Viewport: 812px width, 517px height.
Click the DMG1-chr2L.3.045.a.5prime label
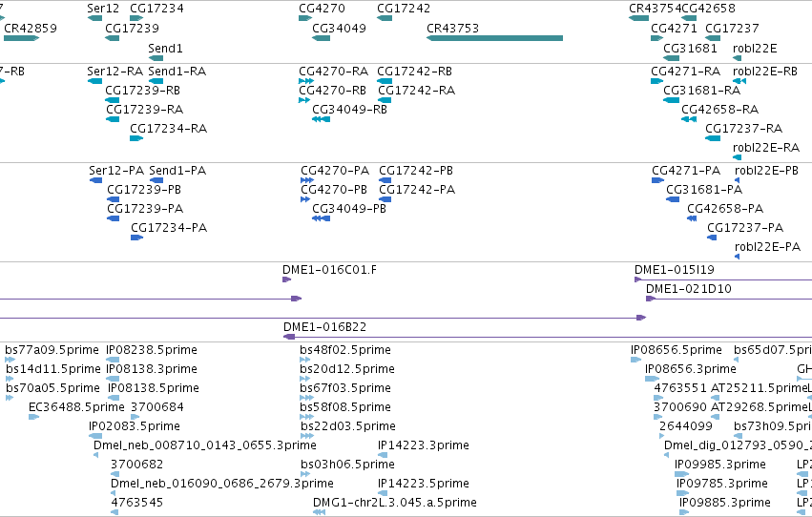pos(395,503)
